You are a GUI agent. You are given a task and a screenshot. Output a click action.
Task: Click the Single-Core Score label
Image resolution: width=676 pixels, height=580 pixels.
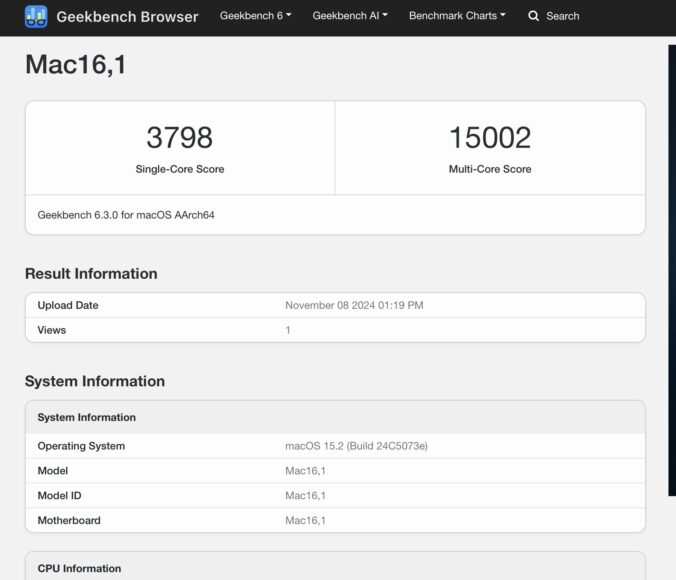tap(180, 169)
